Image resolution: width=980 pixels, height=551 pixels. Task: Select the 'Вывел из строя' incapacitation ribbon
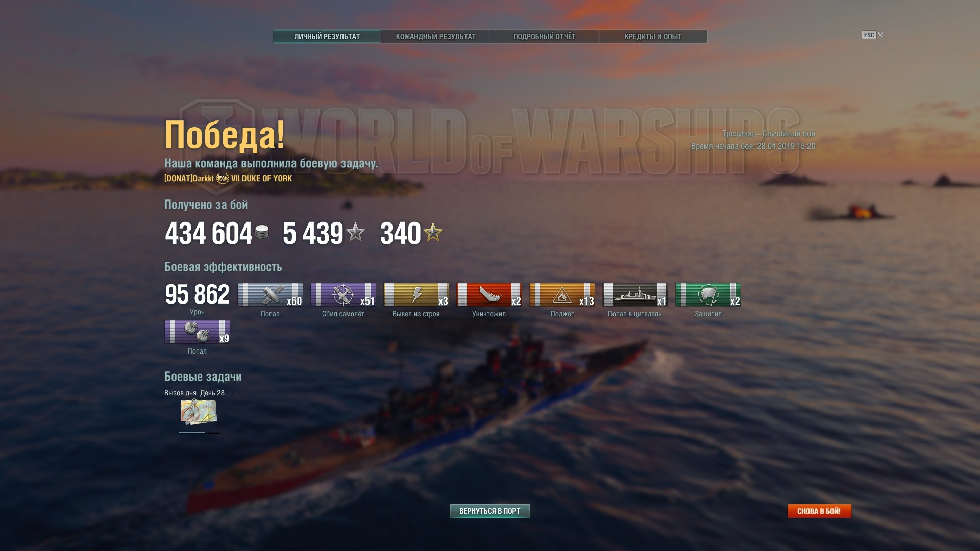point(416,295)
